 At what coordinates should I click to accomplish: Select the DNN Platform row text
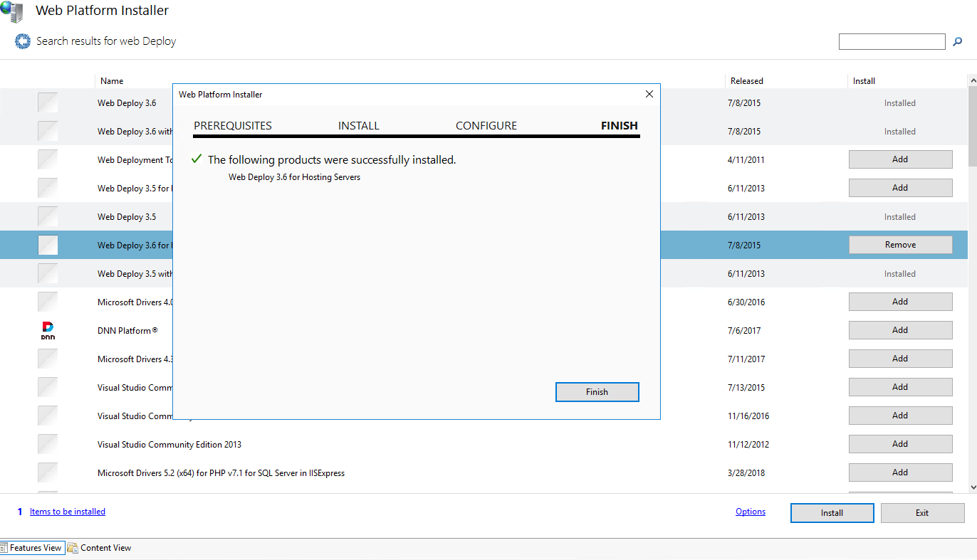[x=127, y=331]
